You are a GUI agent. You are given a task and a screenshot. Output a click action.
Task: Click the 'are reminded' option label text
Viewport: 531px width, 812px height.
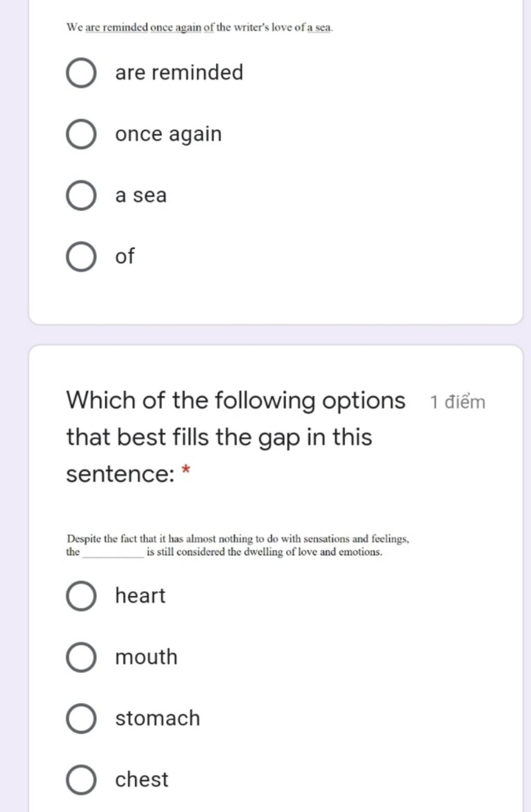[179, 72]
